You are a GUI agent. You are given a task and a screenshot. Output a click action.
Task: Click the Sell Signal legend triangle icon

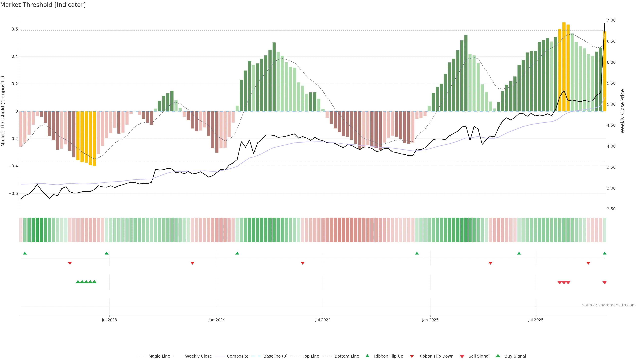[x=462, y=356]
